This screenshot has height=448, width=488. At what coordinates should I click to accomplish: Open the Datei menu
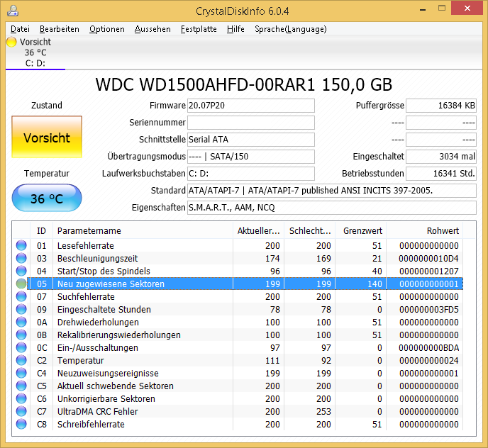[x=20, y=29]
